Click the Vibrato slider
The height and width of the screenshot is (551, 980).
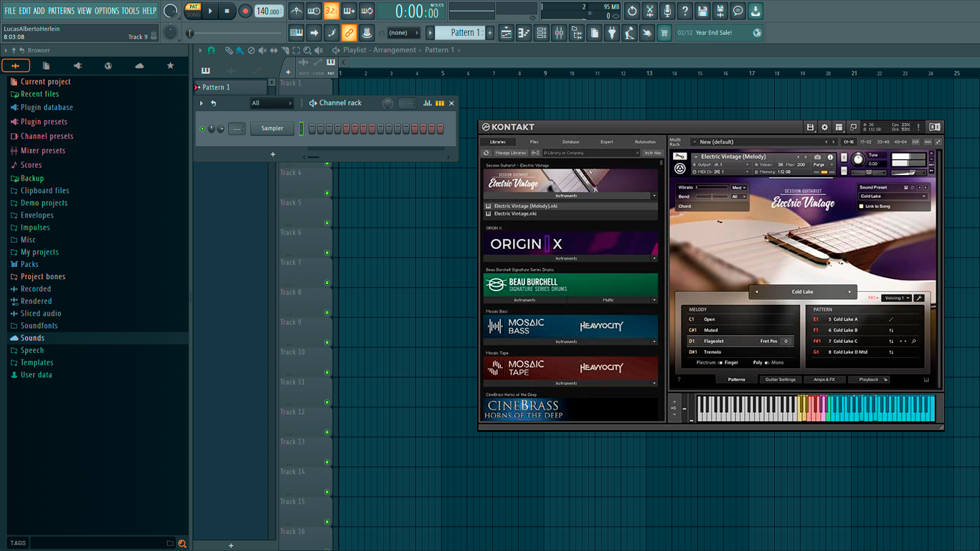[x=712, y=188]
